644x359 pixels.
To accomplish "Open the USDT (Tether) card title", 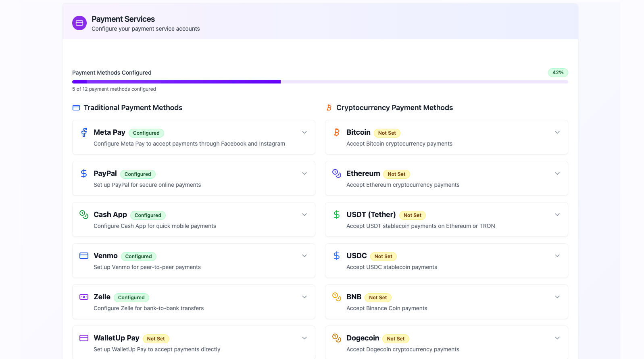I will 371,215.
